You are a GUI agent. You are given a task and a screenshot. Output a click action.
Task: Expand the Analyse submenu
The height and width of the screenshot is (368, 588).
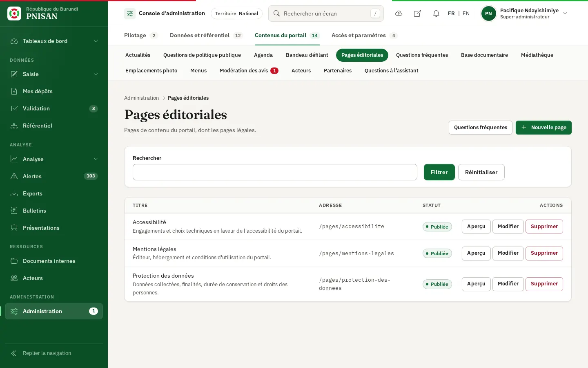tap(54, 159)
